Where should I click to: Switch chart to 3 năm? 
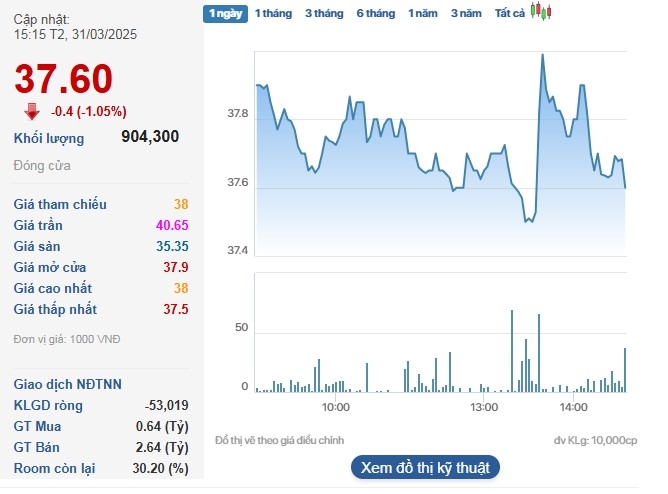tap(466, 13)
